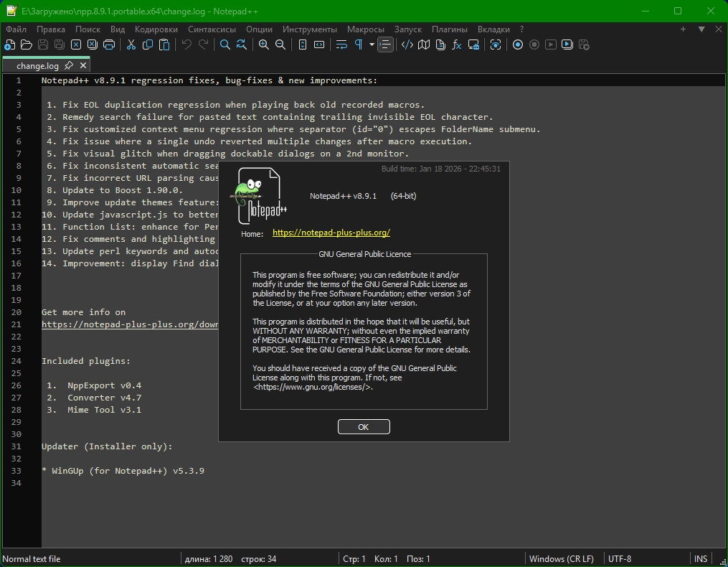The height and width of the screenshot is (567, 728).
Task: Open the Инструменты menu
Action: (310, 29)
